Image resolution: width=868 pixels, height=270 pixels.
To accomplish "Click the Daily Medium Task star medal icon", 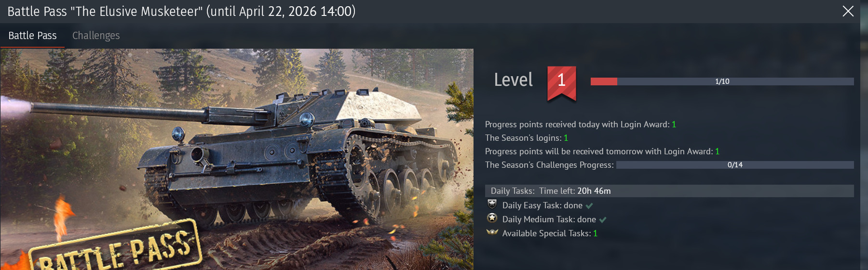I will [492, 218].
